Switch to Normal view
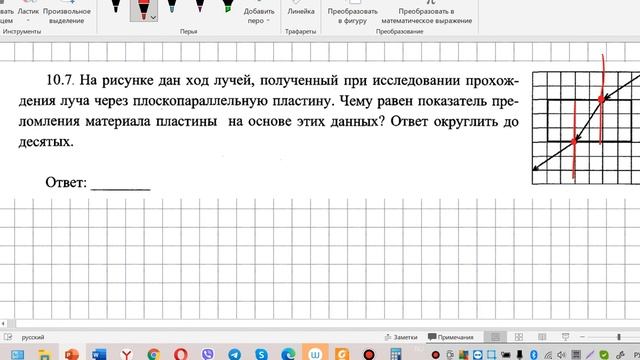Image resolution: width=640 pixels, height=360 pixels. click(x=496, y=337)
